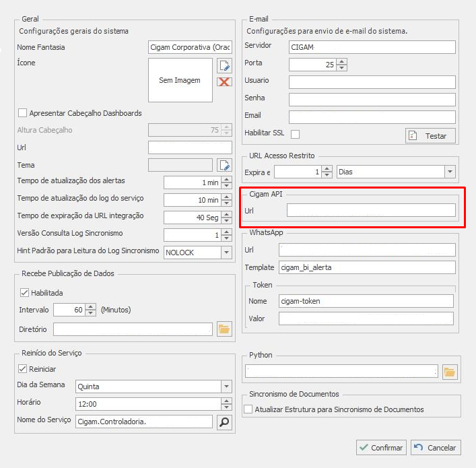Enable Apresentar Cabeçalho Dashboards checkbox
Screen dimensions: 476x468
pyautogui.click(x=23, y=113)
